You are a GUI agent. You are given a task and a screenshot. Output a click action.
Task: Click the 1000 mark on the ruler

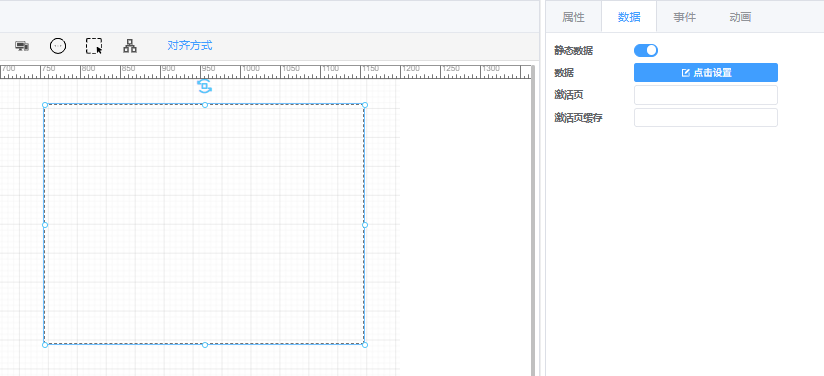point(251,69)
